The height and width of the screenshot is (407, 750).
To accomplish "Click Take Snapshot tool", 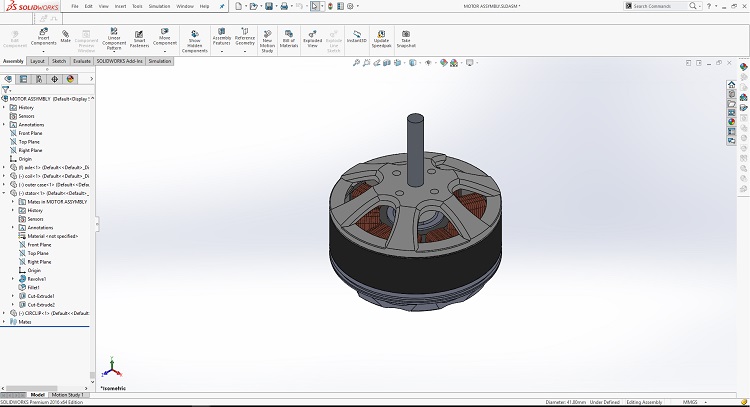I will [406, 39].
